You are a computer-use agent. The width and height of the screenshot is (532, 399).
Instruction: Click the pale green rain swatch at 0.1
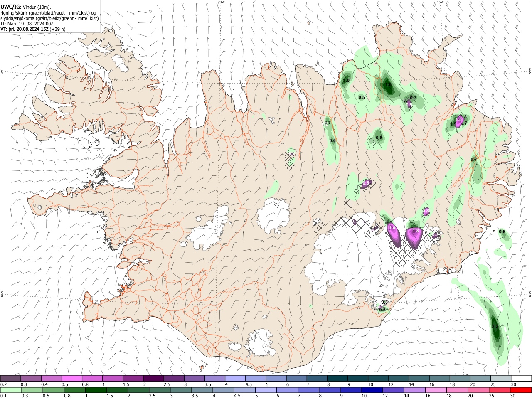click(x=10, y=390)
